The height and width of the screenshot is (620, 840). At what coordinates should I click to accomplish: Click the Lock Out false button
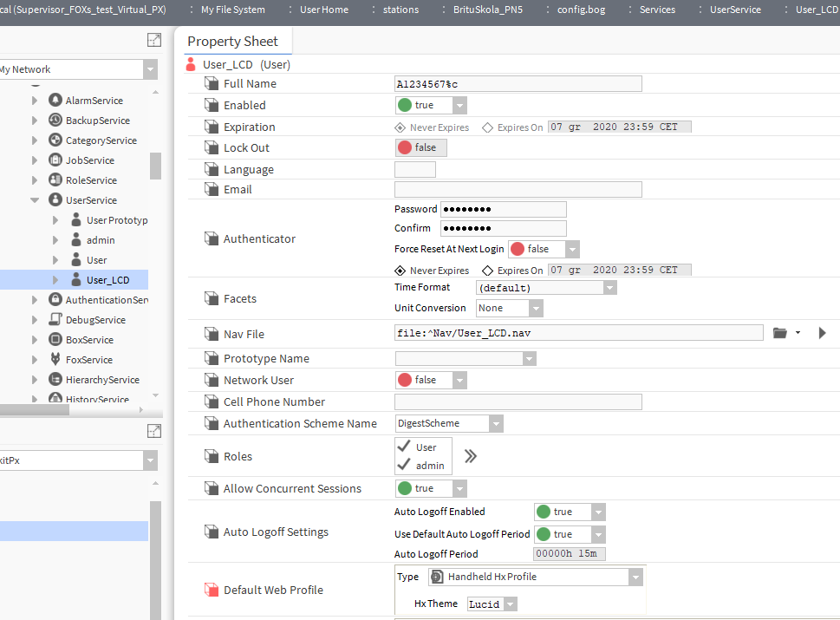click(420, 147)
